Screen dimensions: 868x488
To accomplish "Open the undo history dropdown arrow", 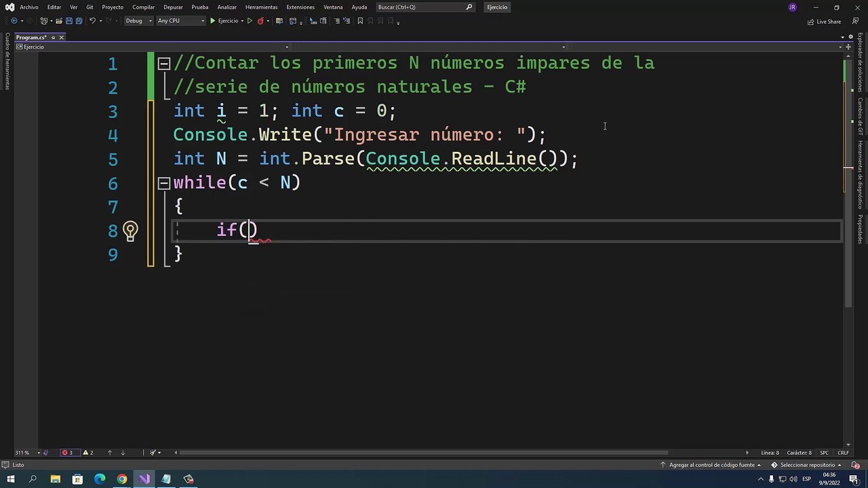I will point(100,21).
